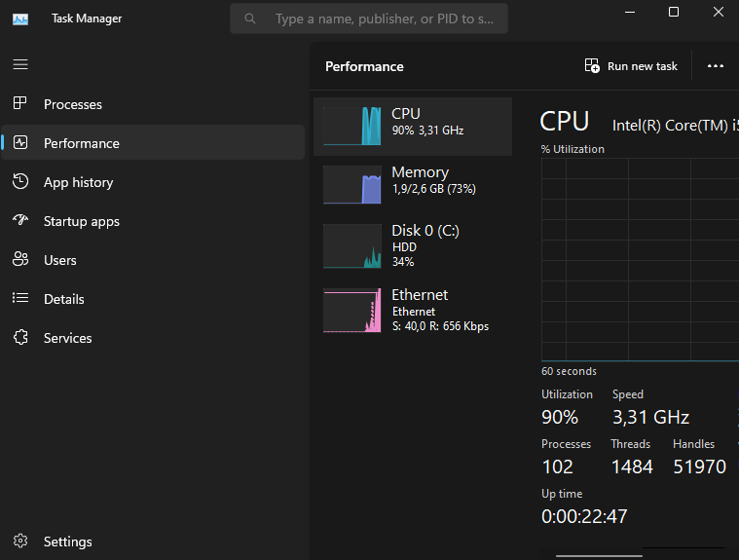Open Startup apps page

tap(153, 221)
